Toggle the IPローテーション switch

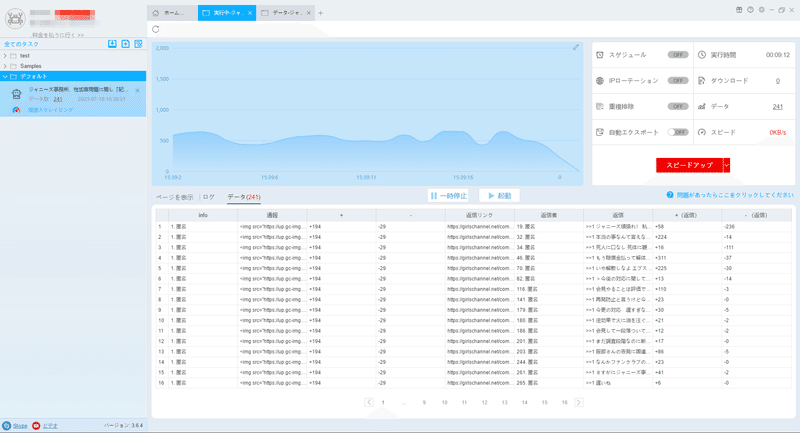678,81
